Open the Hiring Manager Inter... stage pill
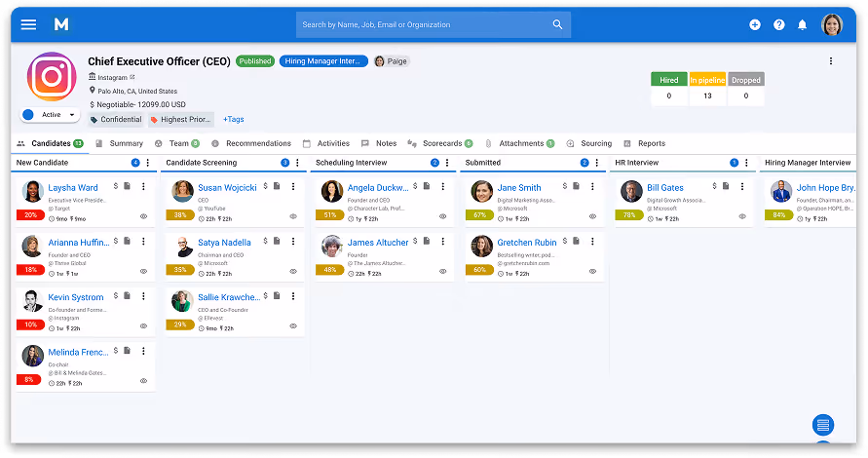This screenshot has width=868, height=458. point(323,61)
